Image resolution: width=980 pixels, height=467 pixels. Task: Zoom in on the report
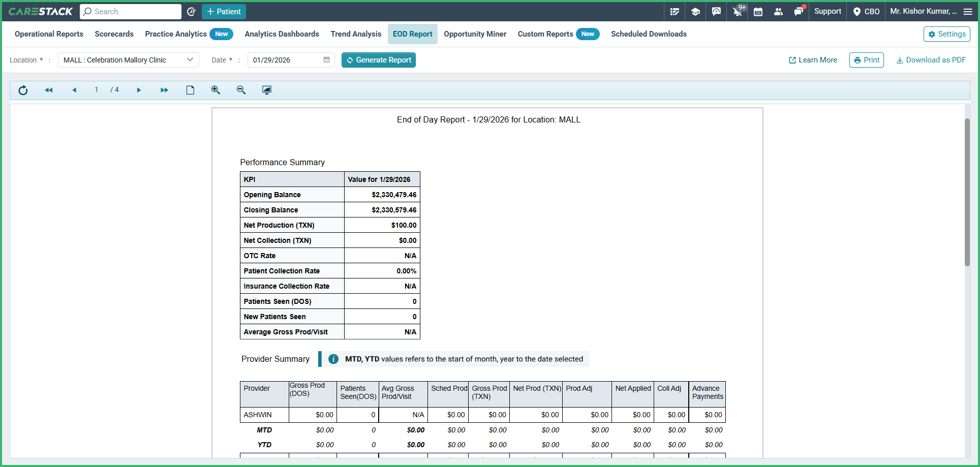[x=216, y=90]
